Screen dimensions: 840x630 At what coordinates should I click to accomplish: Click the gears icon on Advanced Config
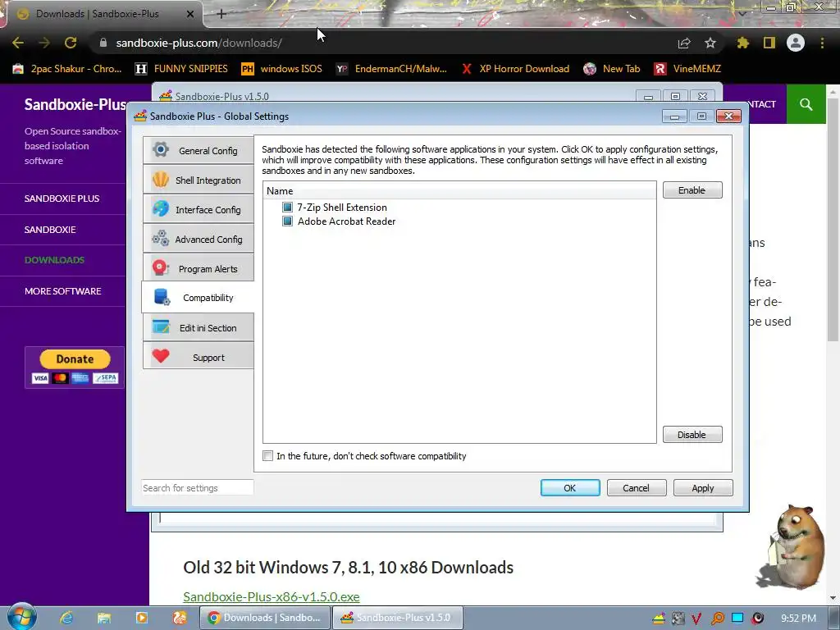161,239
